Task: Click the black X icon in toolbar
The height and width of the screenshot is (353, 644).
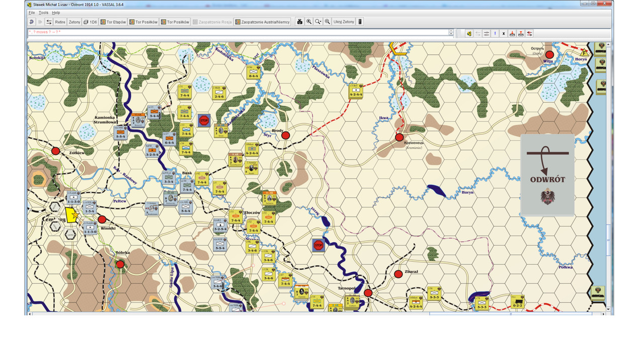Action: [x=504, y=34]
